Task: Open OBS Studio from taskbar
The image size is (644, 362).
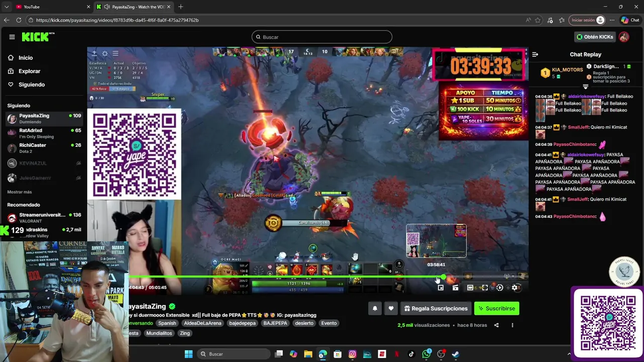Action: [x=441, y=354]
